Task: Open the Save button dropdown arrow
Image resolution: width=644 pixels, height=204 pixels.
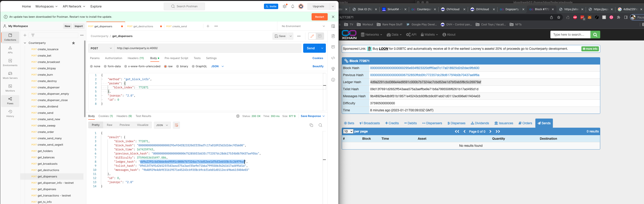Action: (291, 36)
